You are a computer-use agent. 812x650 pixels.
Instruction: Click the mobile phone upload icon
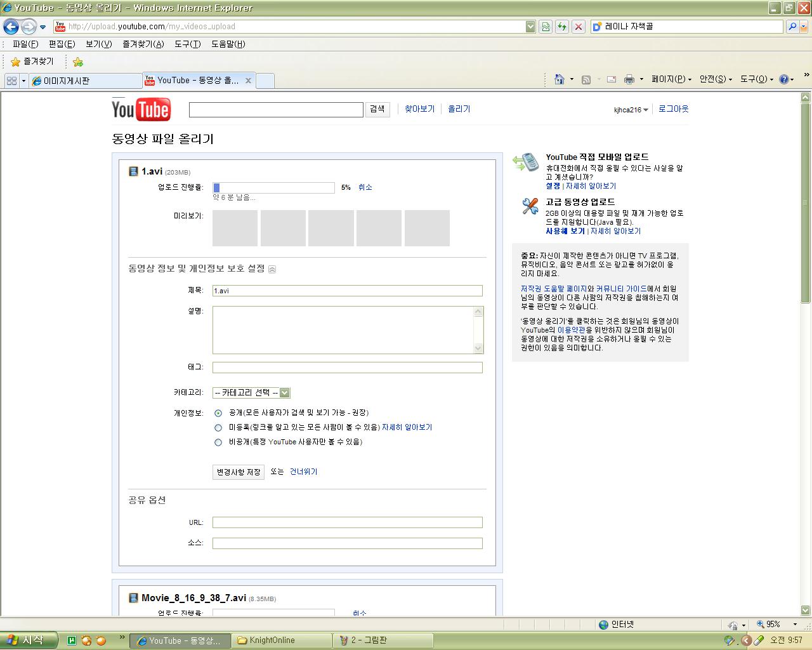pyautogui.click(x=526, y=162)
